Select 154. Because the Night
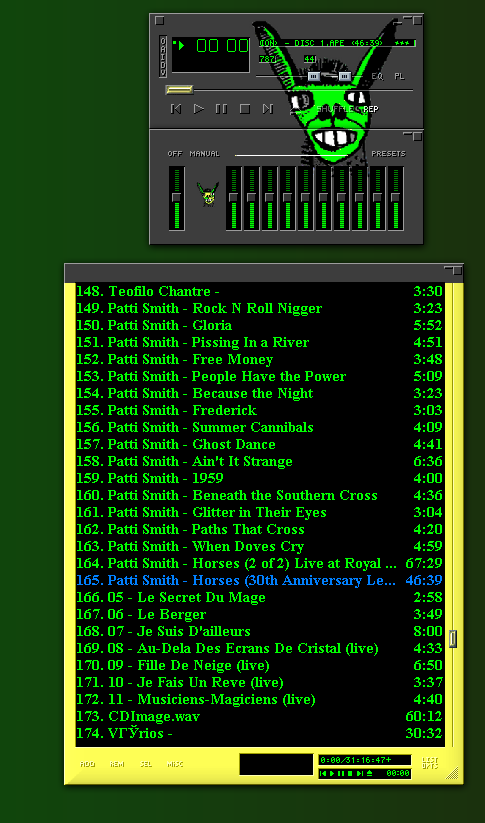 260,394
